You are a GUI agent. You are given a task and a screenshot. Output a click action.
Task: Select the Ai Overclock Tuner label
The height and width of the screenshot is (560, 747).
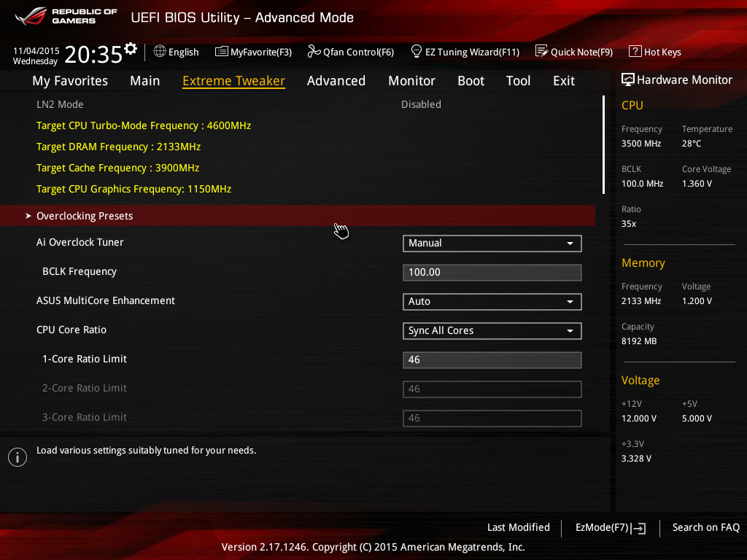[x=80, y=242]
